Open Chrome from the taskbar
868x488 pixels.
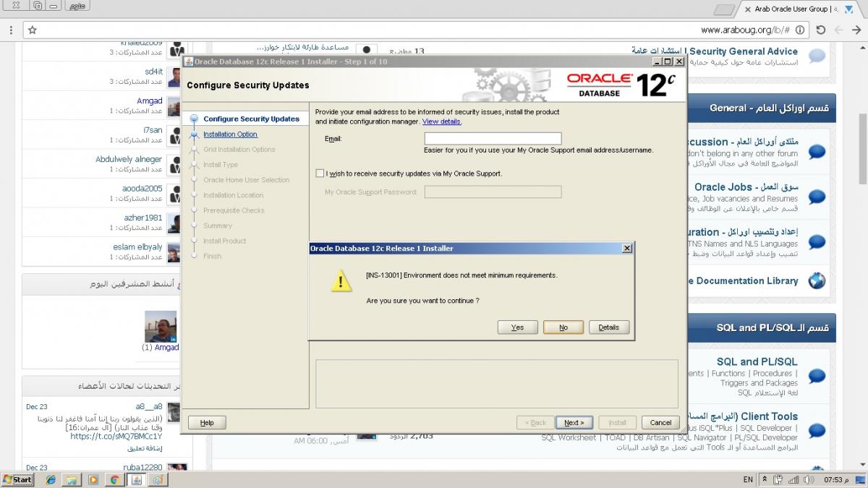point(114,479)
